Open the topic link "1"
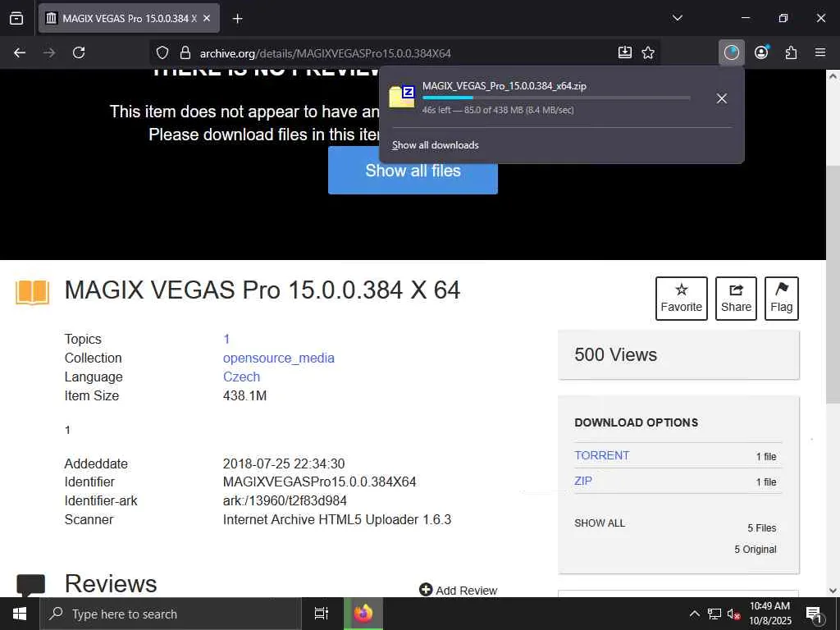This screenshot has height=630, width=840. [226, 339]
